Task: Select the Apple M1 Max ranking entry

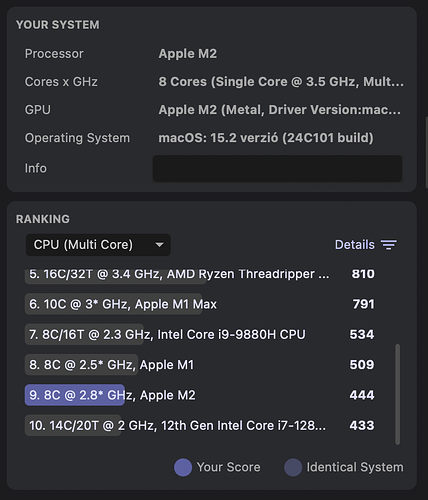Action: coord(200,304)
